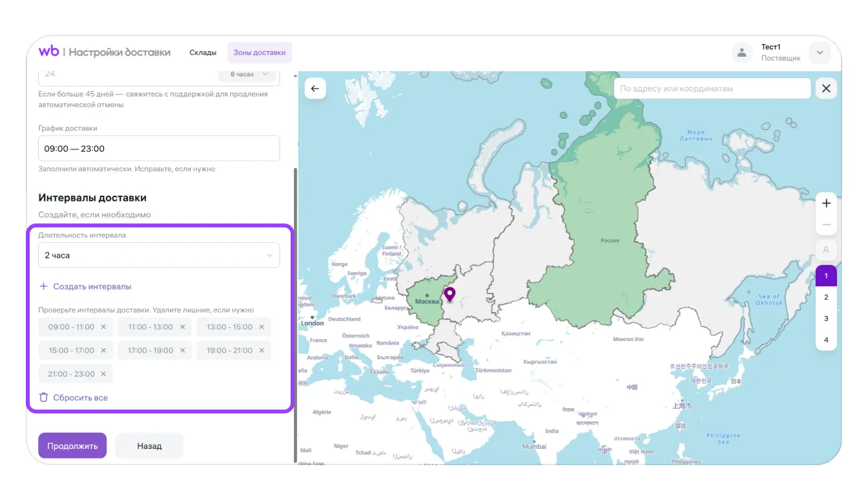
Task: Click the purple location pin on map
Action: (x=449, y=295)
